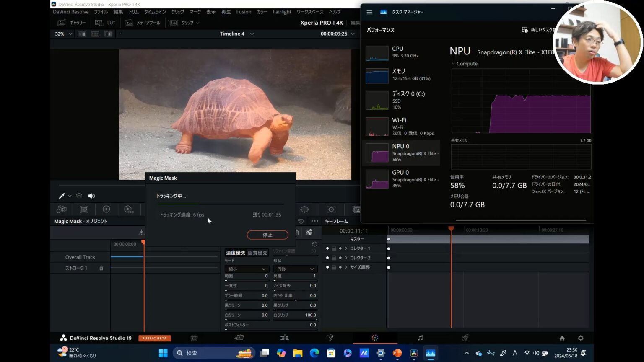Open the Deliver page rocket icon

(x=465, y=338)
